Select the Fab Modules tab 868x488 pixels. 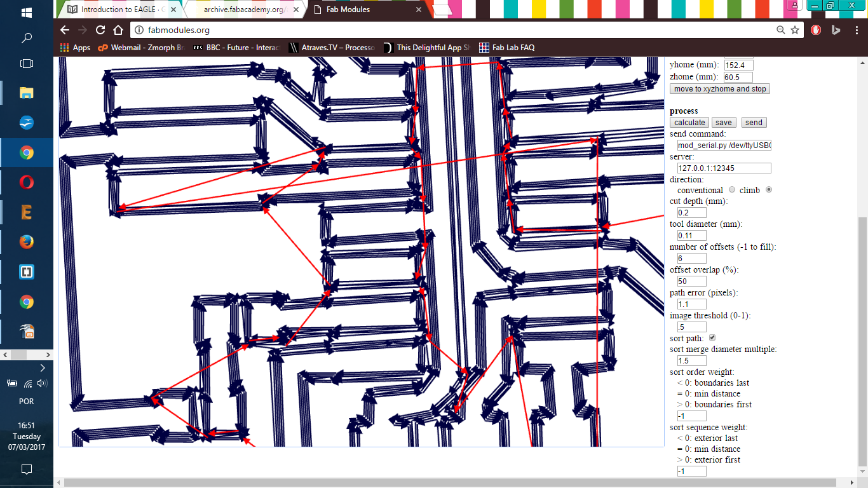pos(369,10)
